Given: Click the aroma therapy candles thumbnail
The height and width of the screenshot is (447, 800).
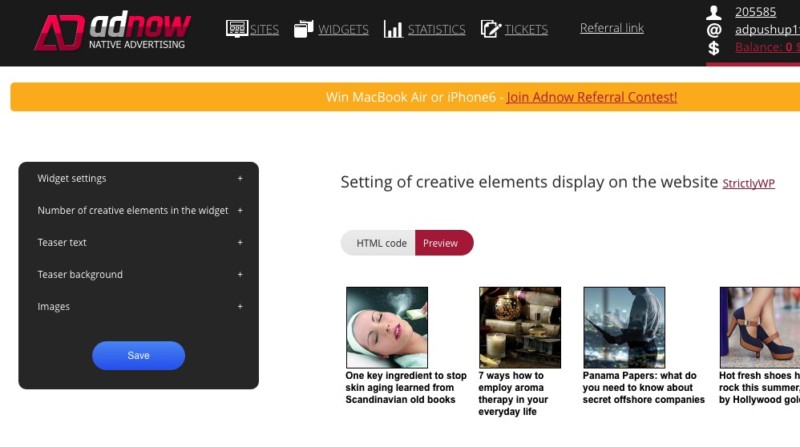Looking at the screenshot, I should tap(520, 328).
